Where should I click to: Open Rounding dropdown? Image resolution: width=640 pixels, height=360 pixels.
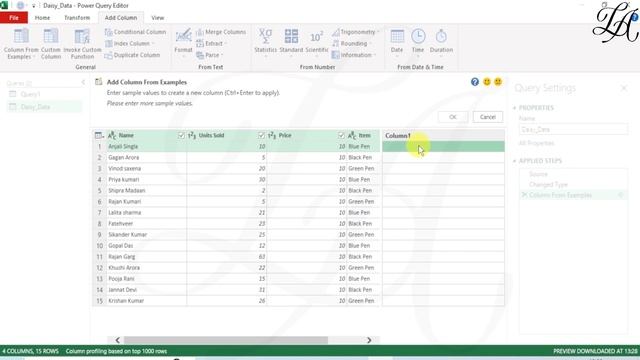click(x=370, y=44)
